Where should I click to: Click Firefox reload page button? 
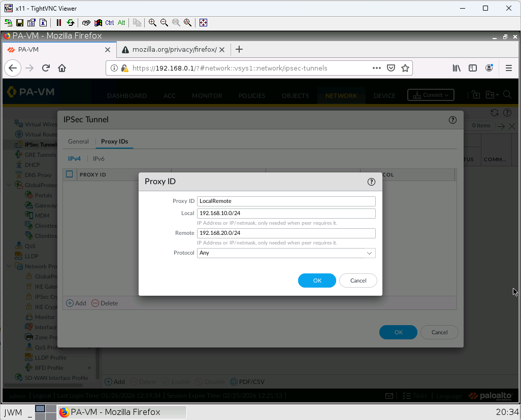46,68
